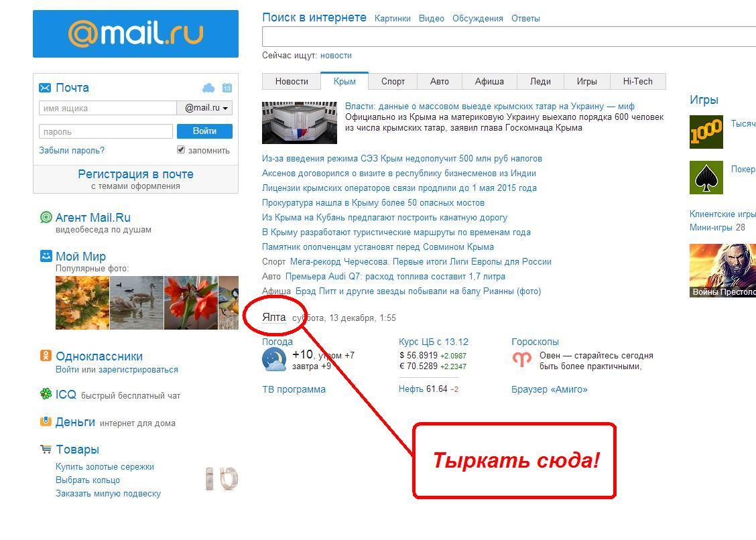Image resolution: width=756 pixels, height=540 pixels.
Task: Open the calendar icon in Почта box
Action: 227,88
